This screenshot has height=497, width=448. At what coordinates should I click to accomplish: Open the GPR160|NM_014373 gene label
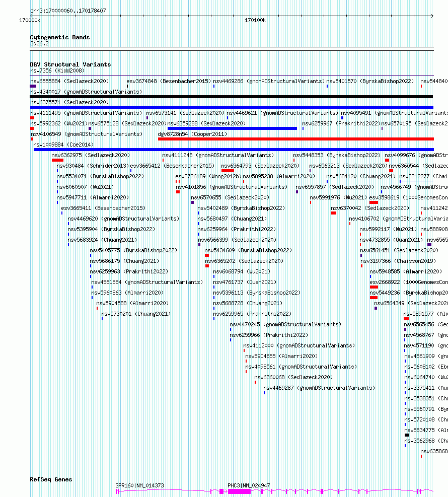click(x=139, y=485)
